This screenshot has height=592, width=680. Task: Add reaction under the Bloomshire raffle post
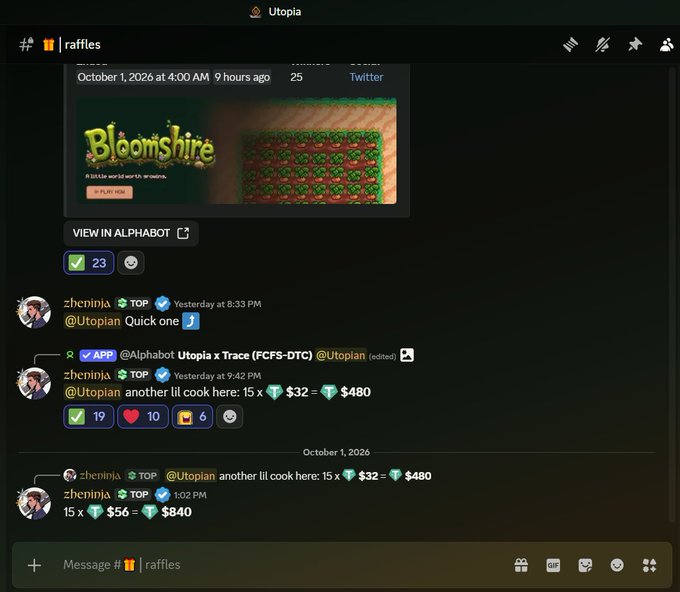(x=131, y=262)
